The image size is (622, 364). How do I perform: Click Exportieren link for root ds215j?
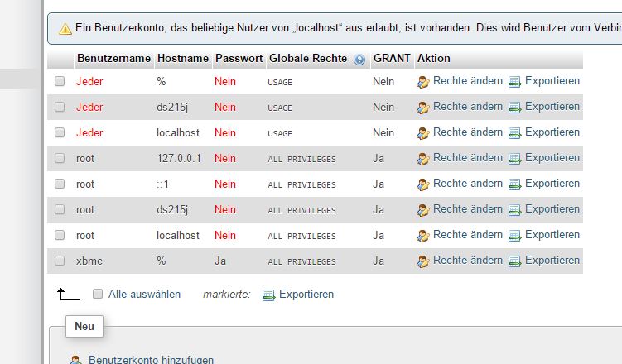(552, 209)
